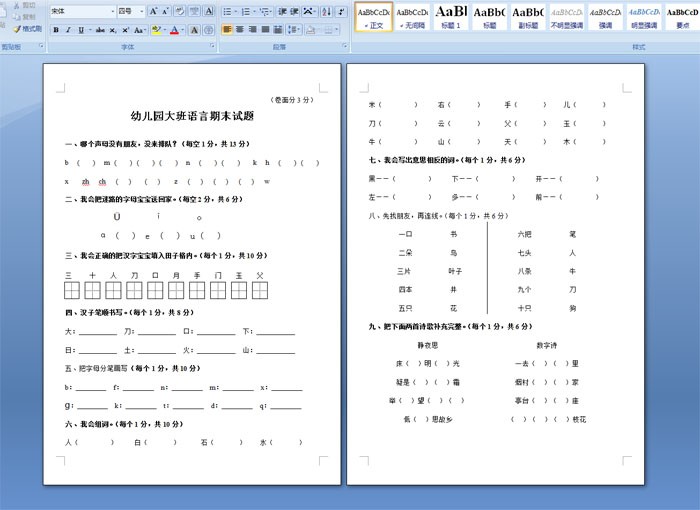This screenshot has width=700, height=510.
Task: Apply the 标题 (Title) style
Action: (489, 17)
